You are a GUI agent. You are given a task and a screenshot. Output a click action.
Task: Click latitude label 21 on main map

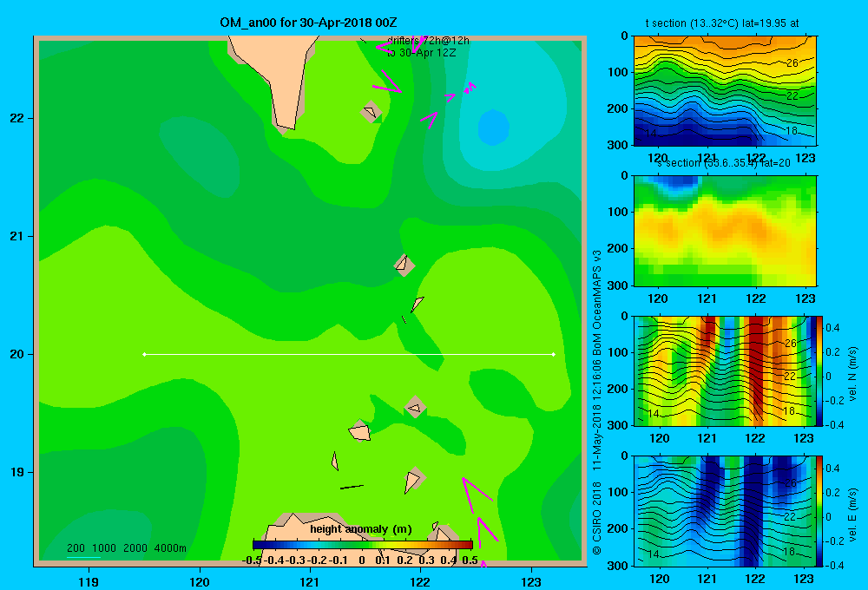point(17,236)
